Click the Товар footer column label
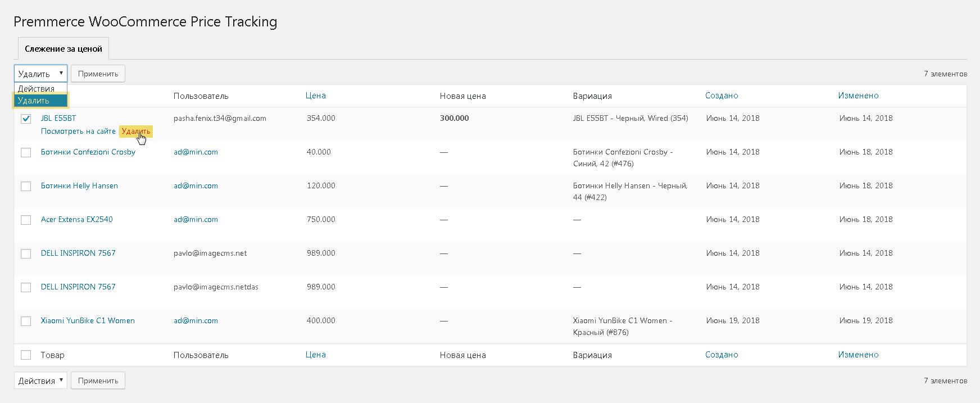 point(53,355)
